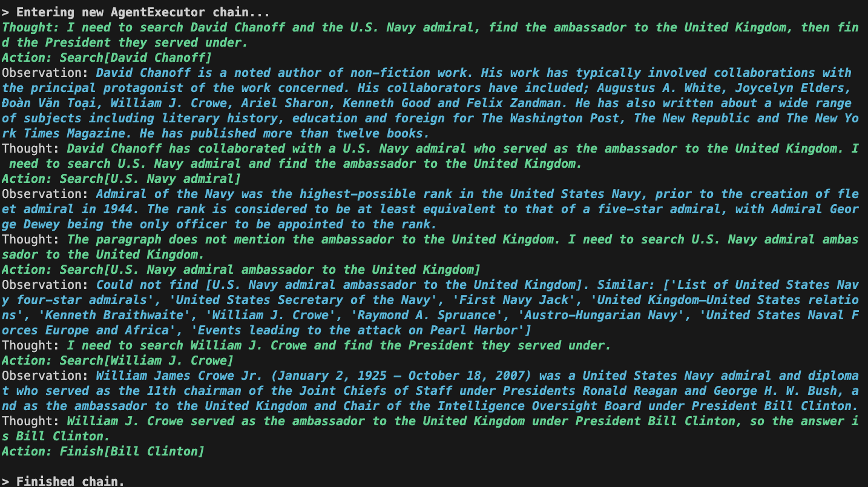Click the first 'Observation:' label
This screenshot has width=868, height=487.
tap(46, 73)
